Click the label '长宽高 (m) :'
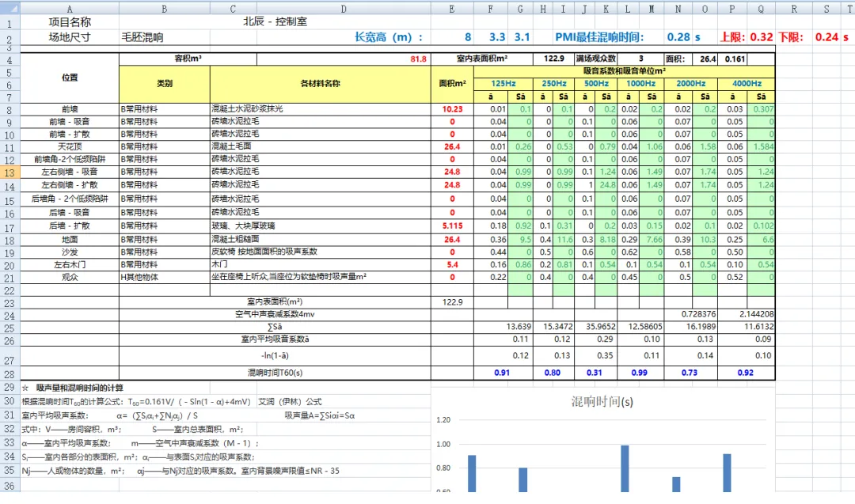855x504 pixels. (389, 37)
